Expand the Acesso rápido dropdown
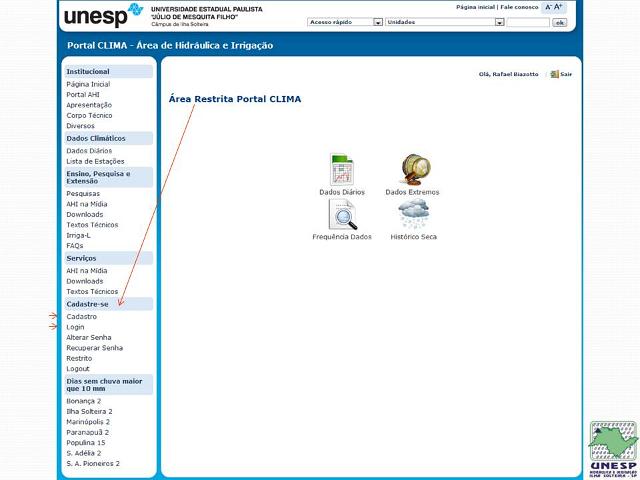Viewport: 640px width, 480px height. pos(378,22)
